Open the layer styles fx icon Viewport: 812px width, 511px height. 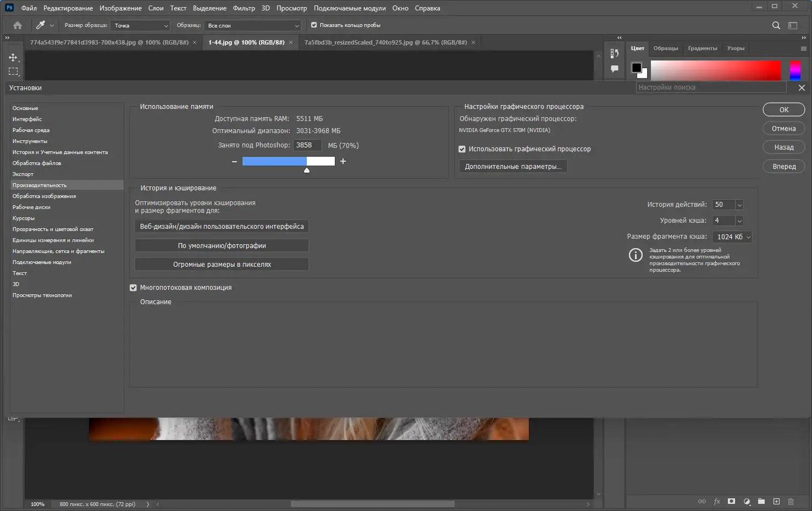click(x=717, y=502)
